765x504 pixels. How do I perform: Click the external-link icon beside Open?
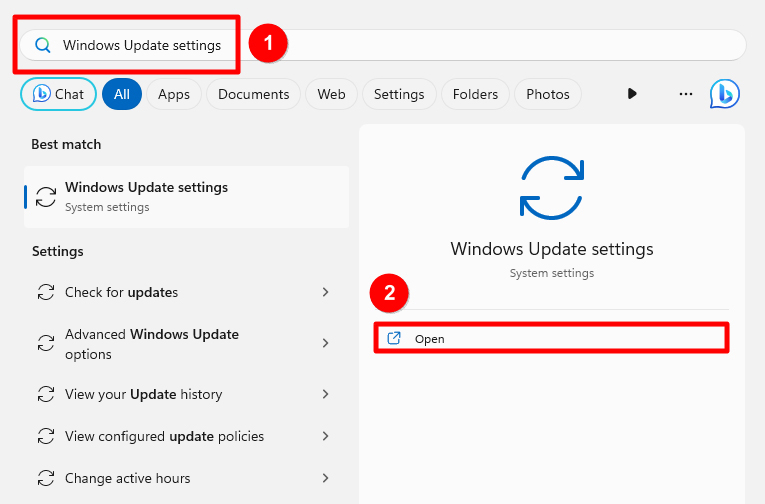pos(394,338)
